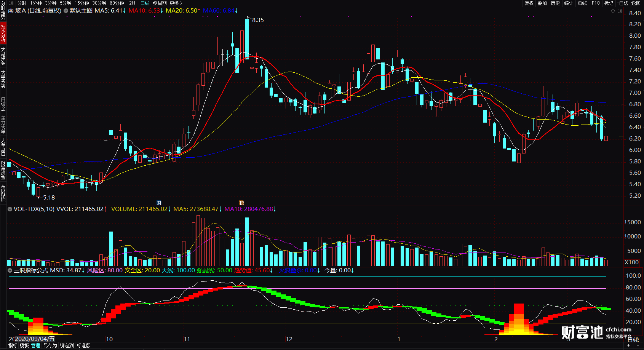
Task: Open the 三浪指标公式 indicator dropdown circle
Action: point(10,270)
